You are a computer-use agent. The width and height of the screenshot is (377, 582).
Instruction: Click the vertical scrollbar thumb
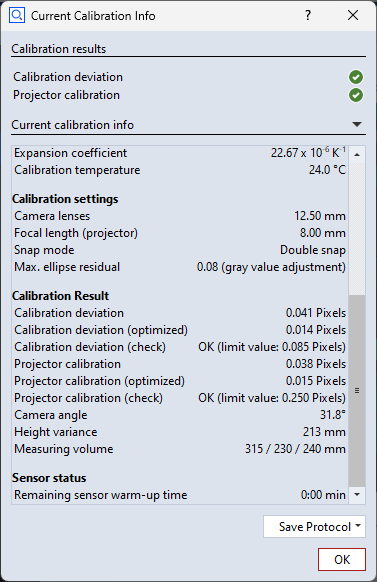point(357,390)
